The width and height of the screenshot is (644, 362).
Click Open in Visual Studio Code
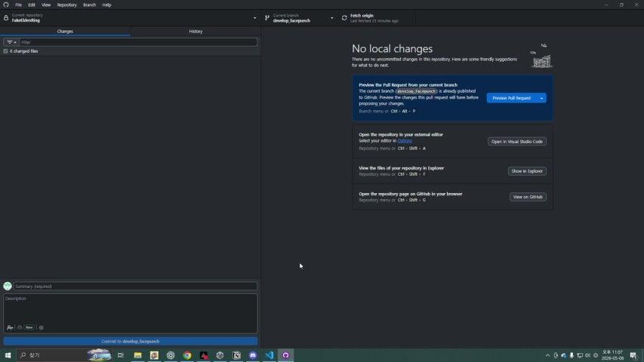[516, 142]
